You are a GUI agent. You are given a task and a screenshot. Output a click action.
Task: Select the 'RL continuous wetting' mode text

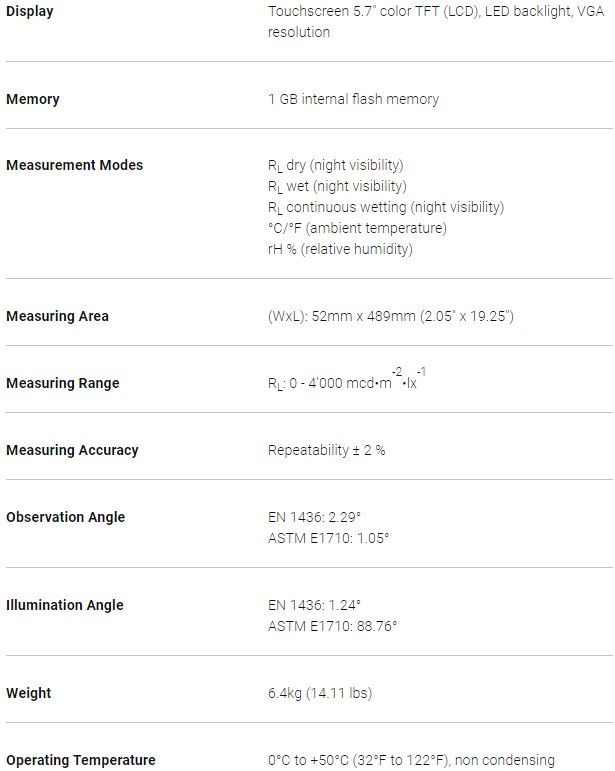[x=385, y=207]
